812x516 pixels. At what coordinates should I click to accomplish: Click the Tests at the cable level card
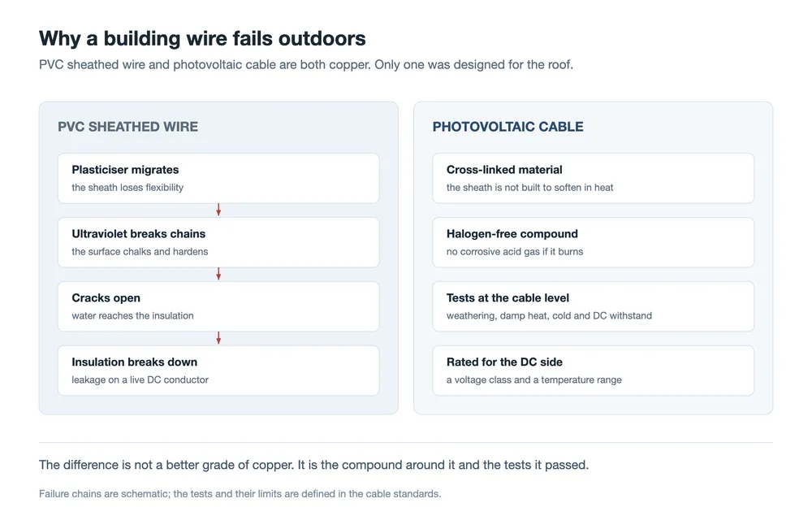point(593,306)
